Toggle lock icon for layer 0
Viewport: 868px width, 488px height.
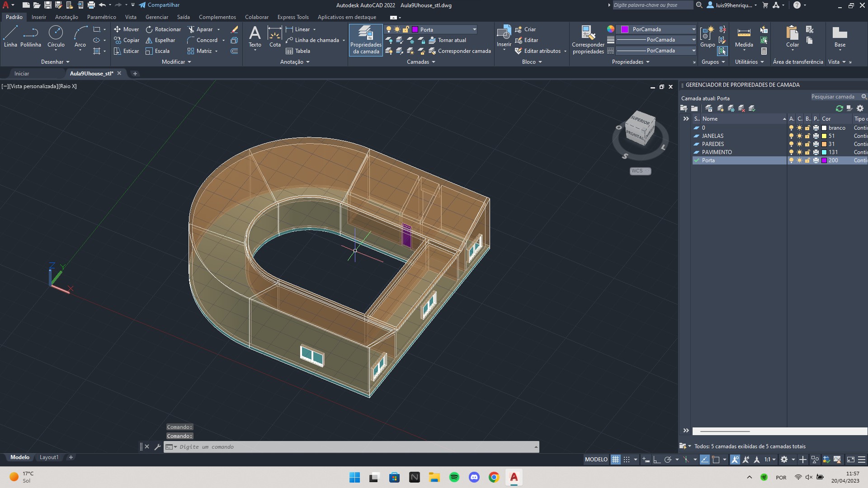pos(807,128)
